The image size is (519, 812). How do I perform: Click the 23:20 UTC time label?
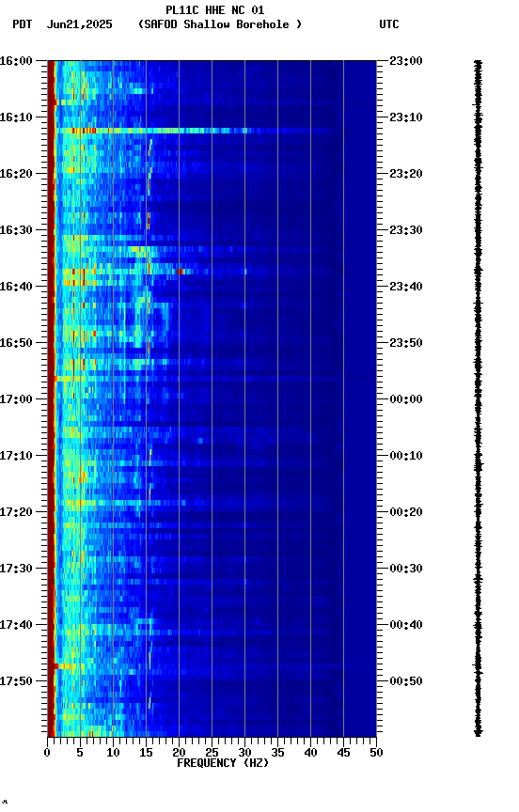click(406, 174)
